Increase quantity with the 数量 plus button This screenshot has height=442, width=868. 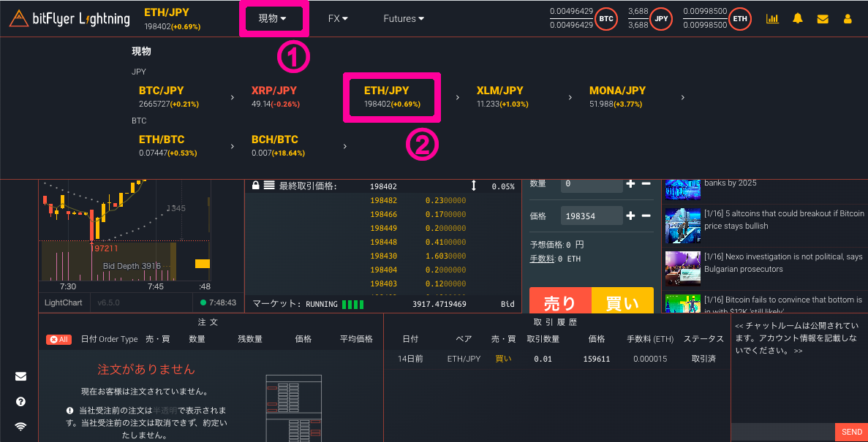tap(630, 183)
